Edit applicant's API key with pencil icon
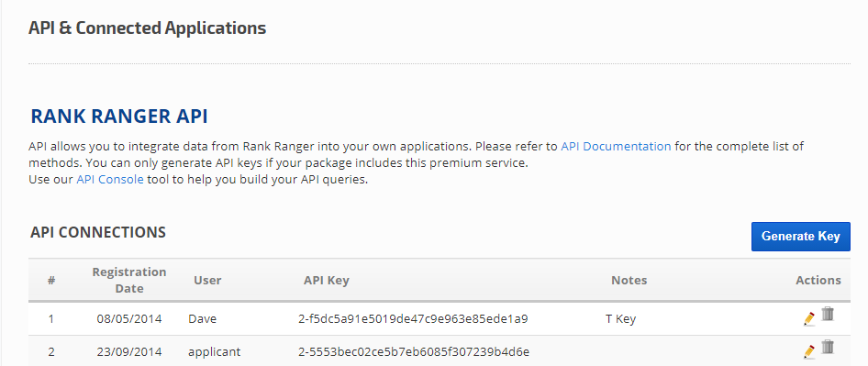This screenshot has width=868, height=366. [808, 351]
